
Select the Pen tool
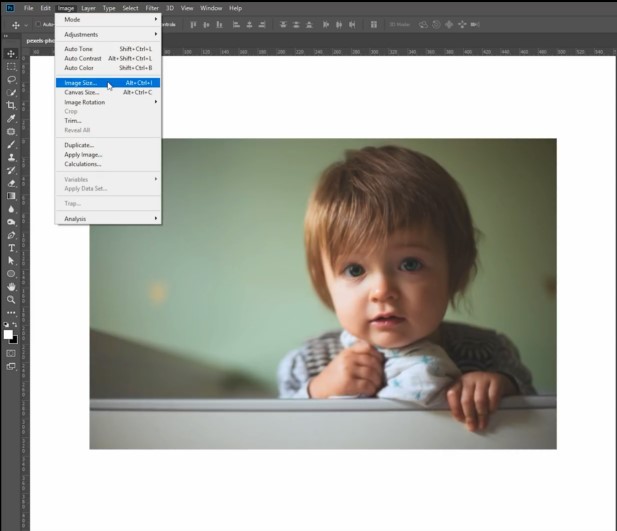pos(11,235)
